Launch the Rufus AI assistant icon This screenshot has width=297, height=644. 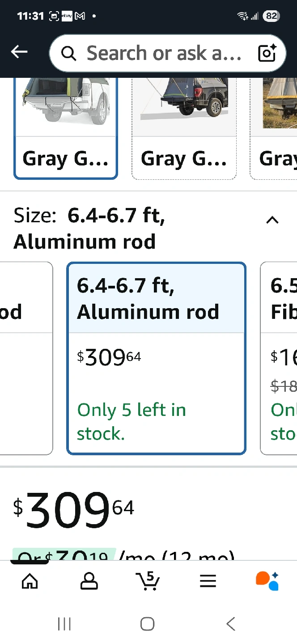(x=267, y=581)
